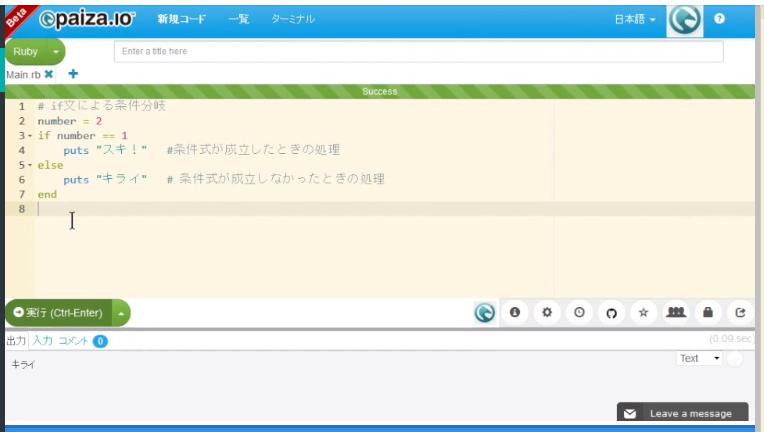
Task: Open the Leave a message chat widget
Action: pos(682,413)
